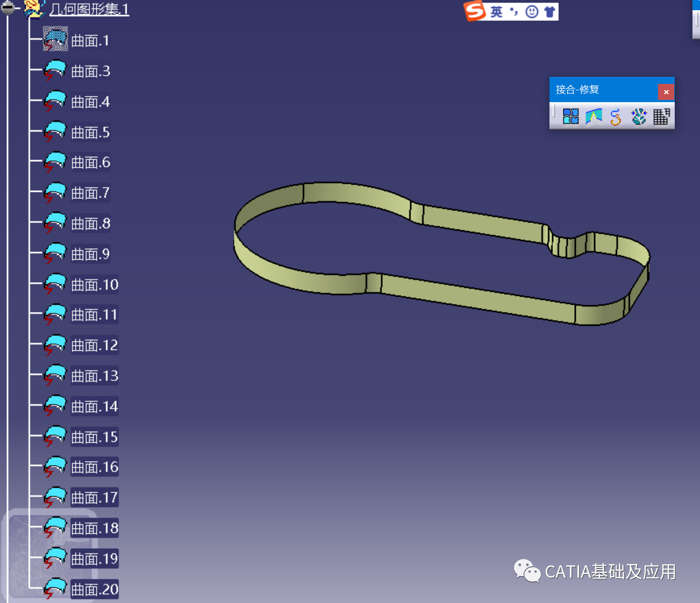Collapse the 几何图形集.1 tree node
Screen dimensions: 700x603
click(x=8, y=8)
